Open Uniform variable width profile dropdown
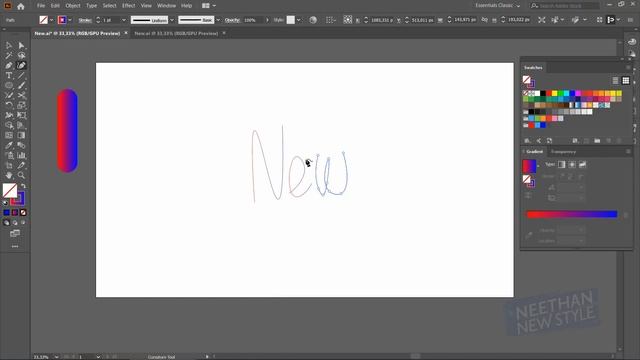Viewport: 640px width, 360px height. (x=172, y=20)
